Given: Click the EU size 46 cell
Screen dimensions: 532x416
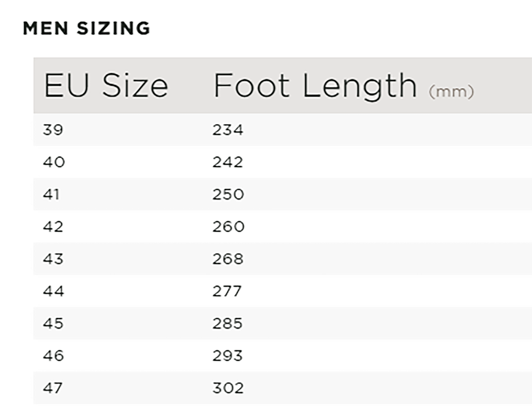Looking at the screenshot, I should pyautogui.click(x=53, y=356).
